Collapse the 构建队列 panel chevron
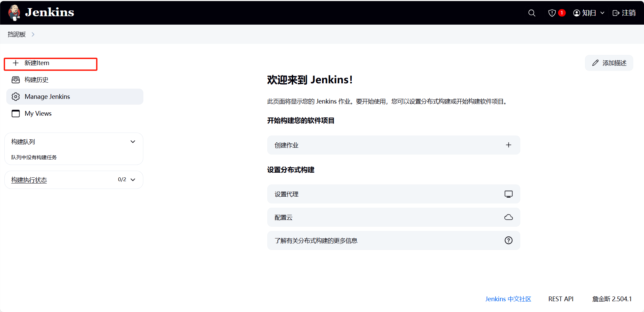Screen dimensions: 644x312 [133, 142]
